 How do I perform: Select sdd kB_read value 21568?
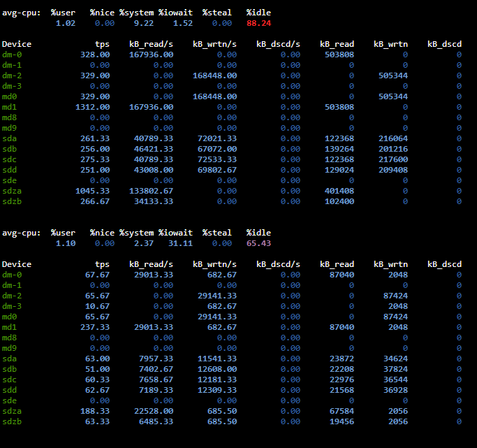pos(342,390)
